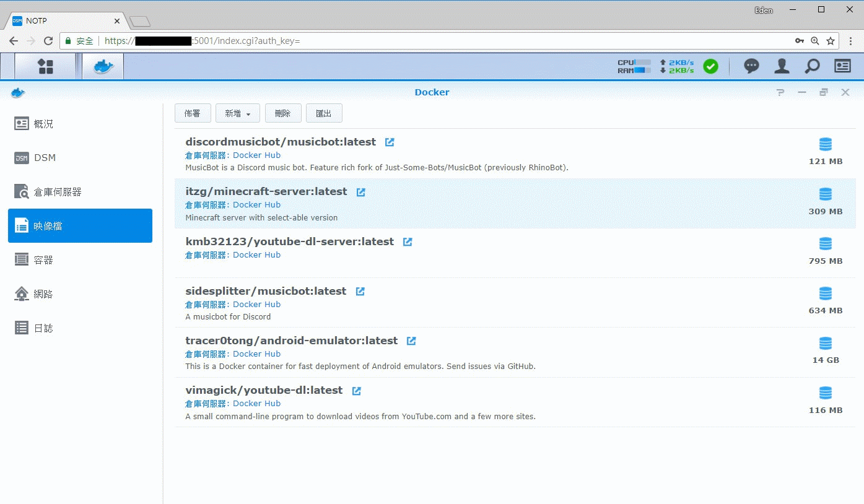Go back in browser history
864x504 pixels.
pyautogui.click(x=14, y=41)
